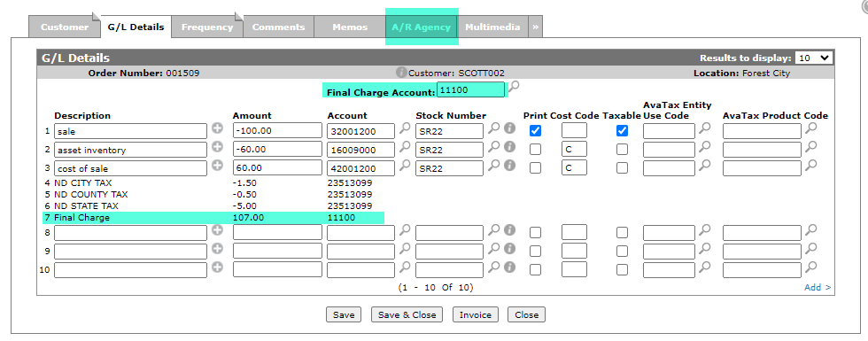This screenshot has width=868, height=341.
Task: Check Taxable on row 9
Action: 622,251
